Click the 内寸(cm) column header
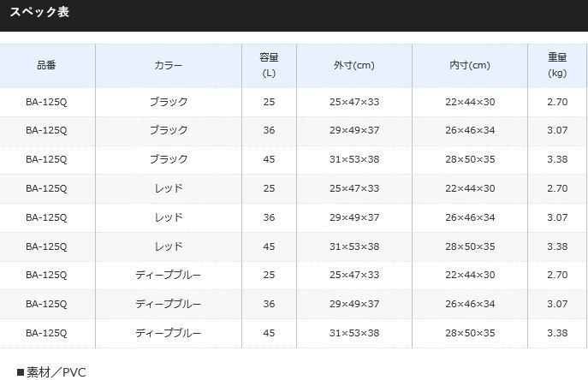 [x=470, y=65]
